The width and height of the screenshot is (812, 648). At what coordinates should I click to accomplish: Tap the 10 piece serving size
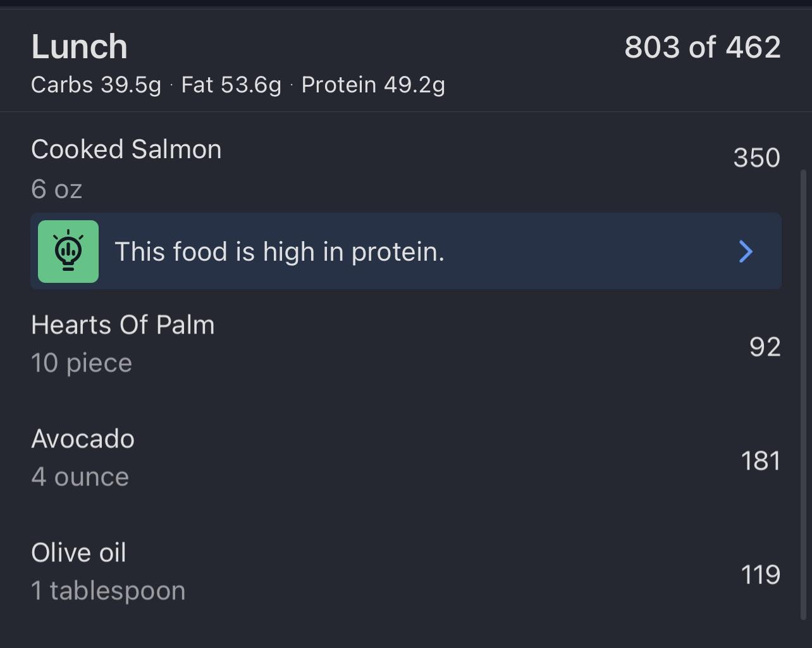click(82, 363)
